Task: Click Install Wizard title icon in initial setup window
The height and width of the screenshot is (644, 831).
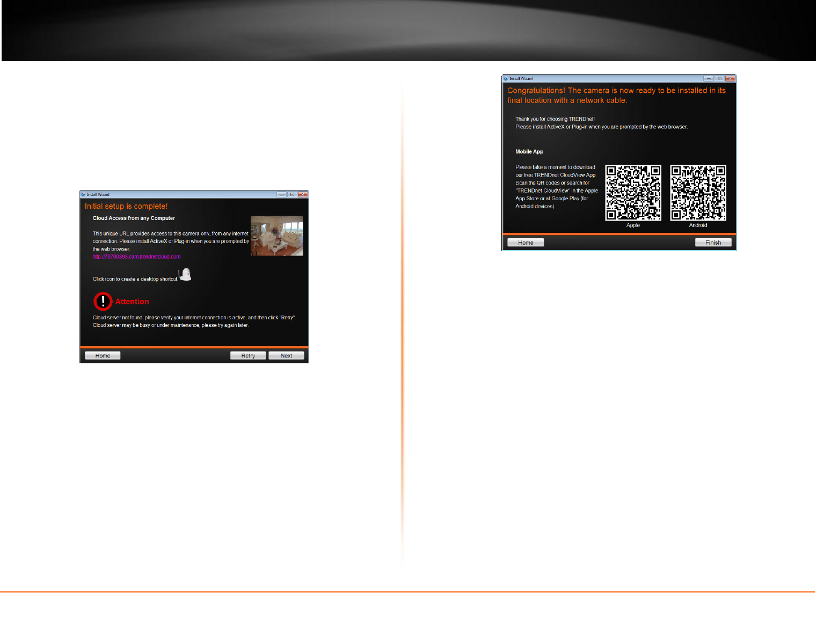Action: [x=83, y=194]
